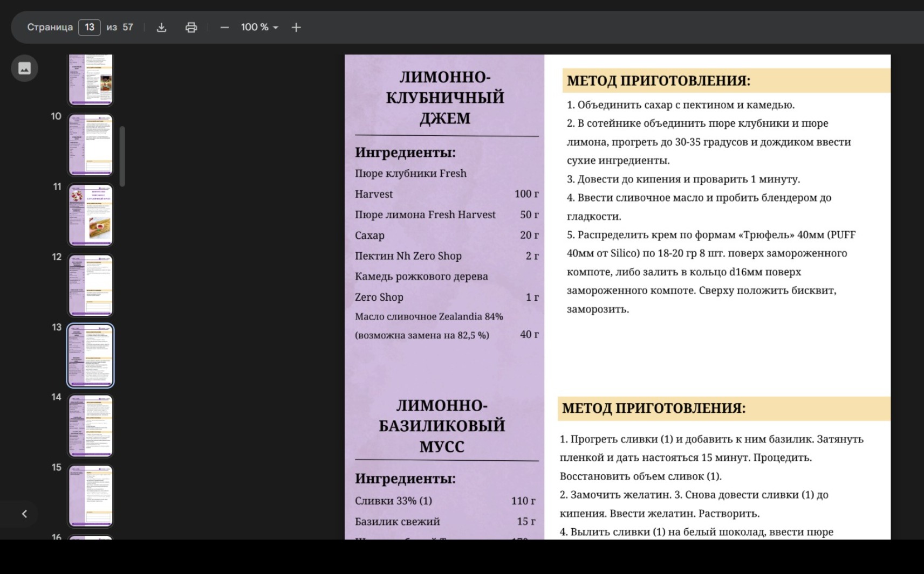The height and width of the screenshot is (574, 924).
Task: Select the current page 13 thumbnail
Action: click(x=91, y=356)
